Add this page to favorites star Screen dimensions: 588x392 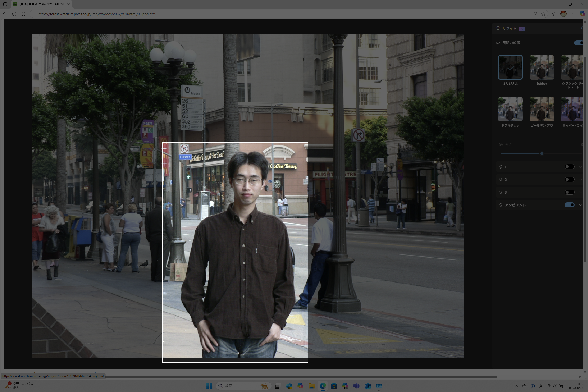543,14
